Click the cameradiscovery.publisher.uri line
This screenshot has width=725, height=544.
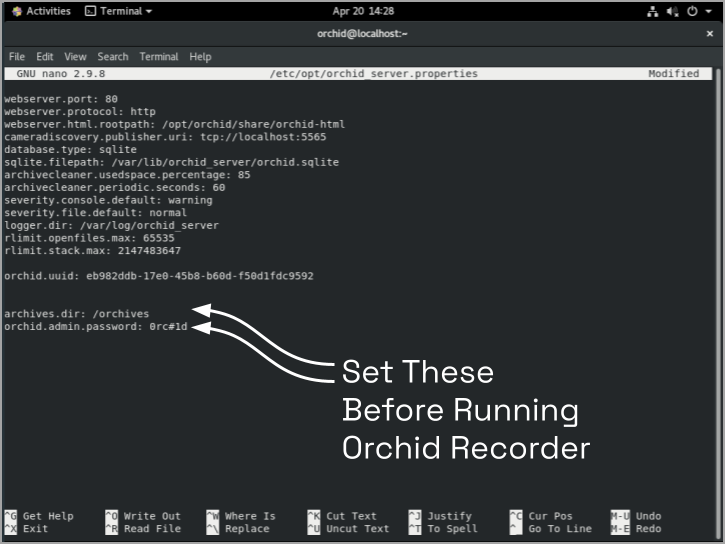pos(165,137)
